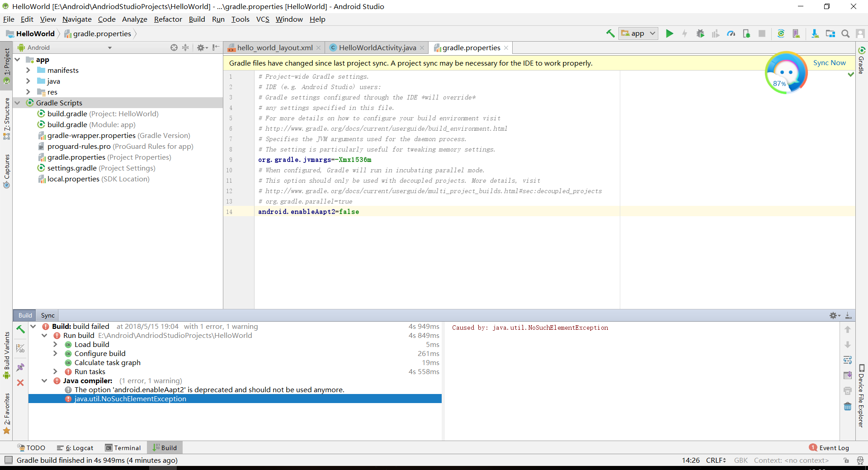Screen dimensions: 868x470
Task: Click the Make Project hammer icon in toolbar
Action: [610, 33]
